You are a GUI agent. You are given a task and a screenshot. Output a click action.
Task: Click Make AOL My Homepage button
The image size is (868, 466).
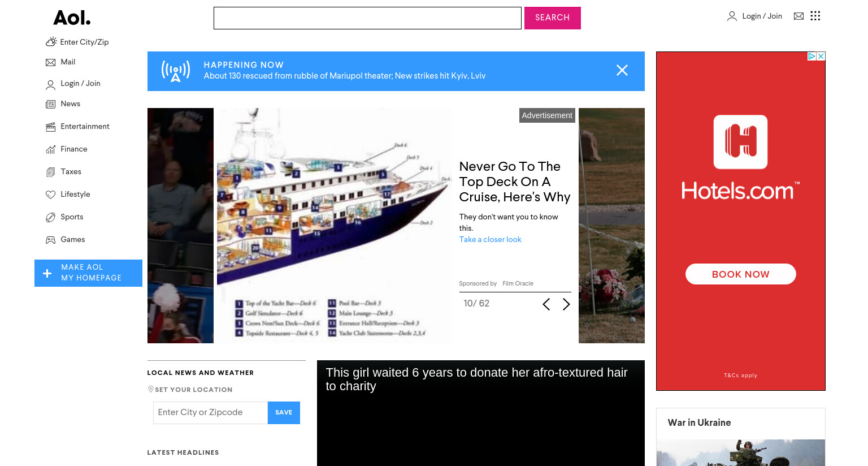[88, 273]
